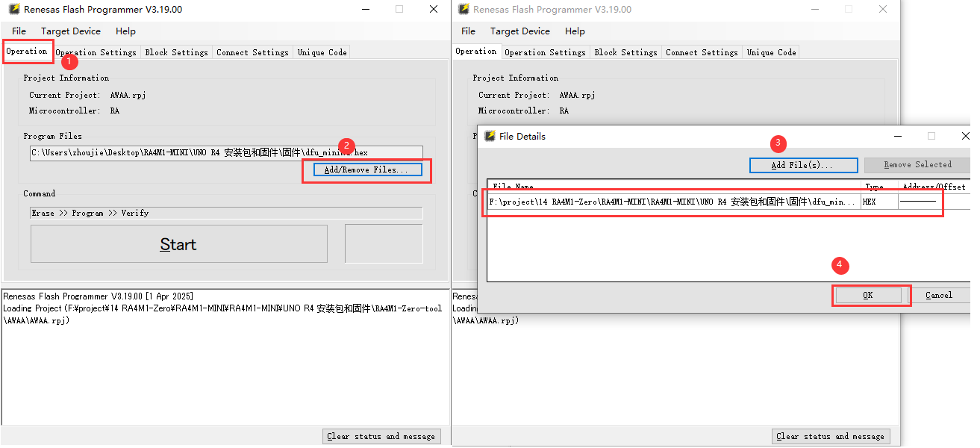The height and width of the screenshot is (448, 980).
Task: Click Renesas Flash Programmer icon in right window title
Action: tap(464, 10)
